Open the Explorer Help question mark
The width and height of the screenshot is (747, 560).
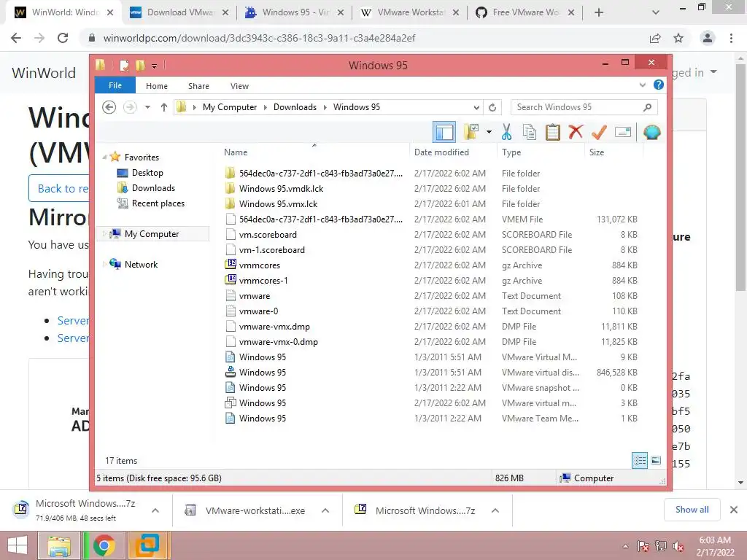coord(659,85)
